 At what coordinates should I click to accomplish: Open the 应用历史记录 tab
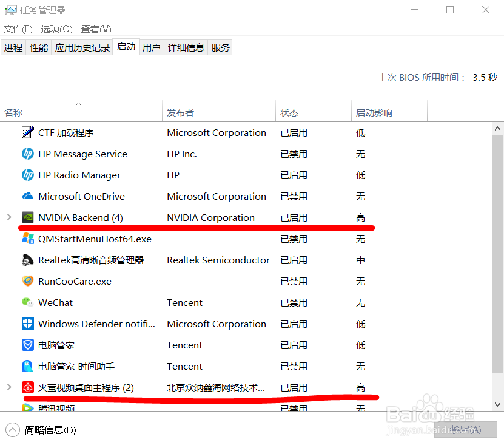[x=82, y=47]
